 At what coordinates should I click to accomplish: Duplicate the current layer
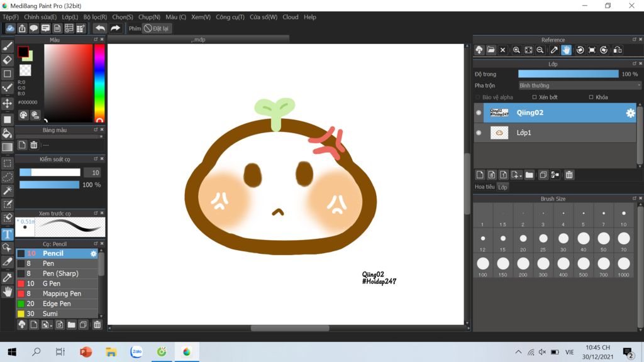tap(543, 175)
